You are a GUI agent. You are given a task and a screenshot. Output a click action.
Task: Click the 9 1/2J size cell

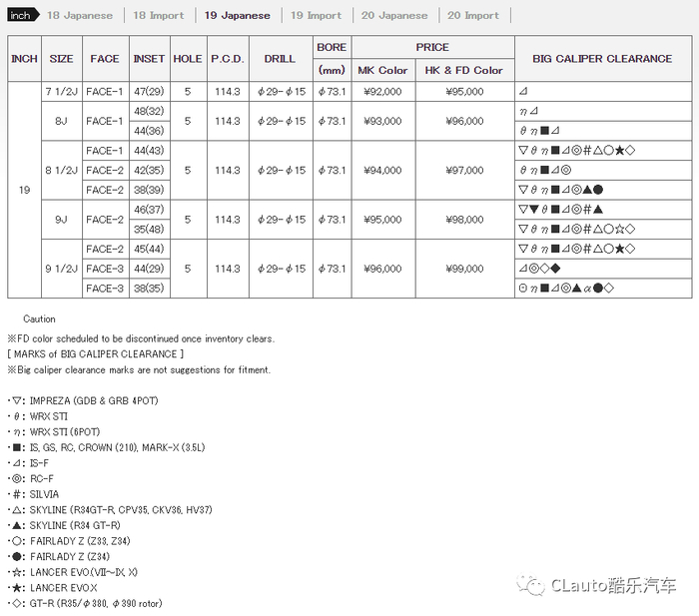pyautogui.click(x=62, y=269)
